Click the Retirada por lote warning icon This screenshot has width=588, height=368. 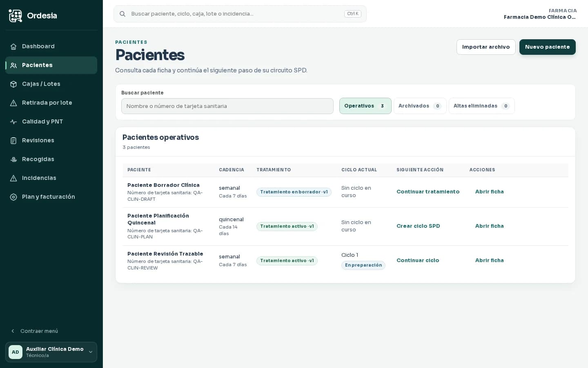(13, 103)
